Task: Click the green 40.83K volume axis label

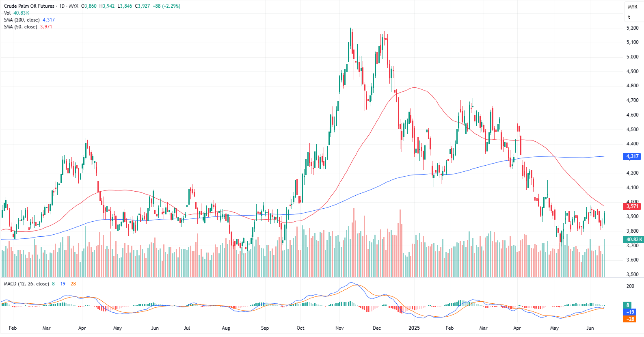Action: tap(634, 240)
